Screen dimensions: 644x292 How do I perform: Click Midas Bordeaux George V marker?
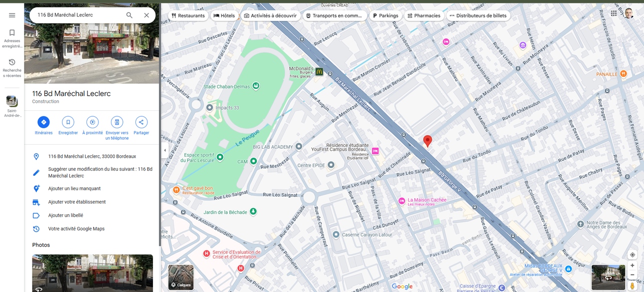coord(568,270)
